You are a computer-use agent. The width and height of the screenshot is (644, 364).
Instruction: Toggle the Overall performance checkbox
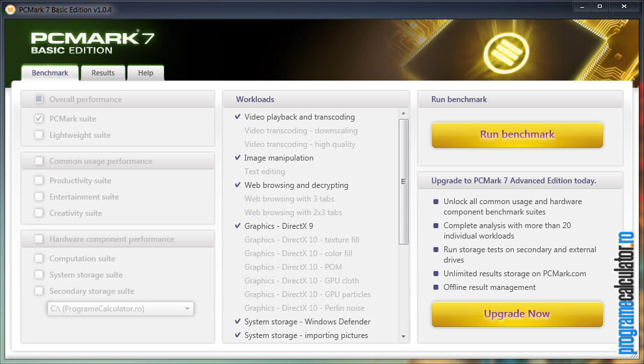tap(39, 99)
